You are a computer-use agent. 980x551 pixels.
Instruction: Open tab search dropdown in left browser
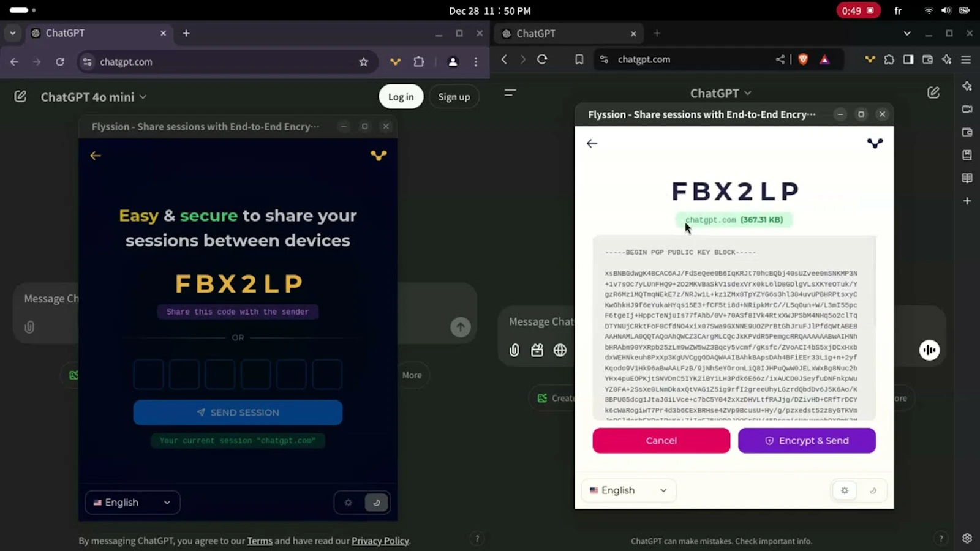(12, 33)
